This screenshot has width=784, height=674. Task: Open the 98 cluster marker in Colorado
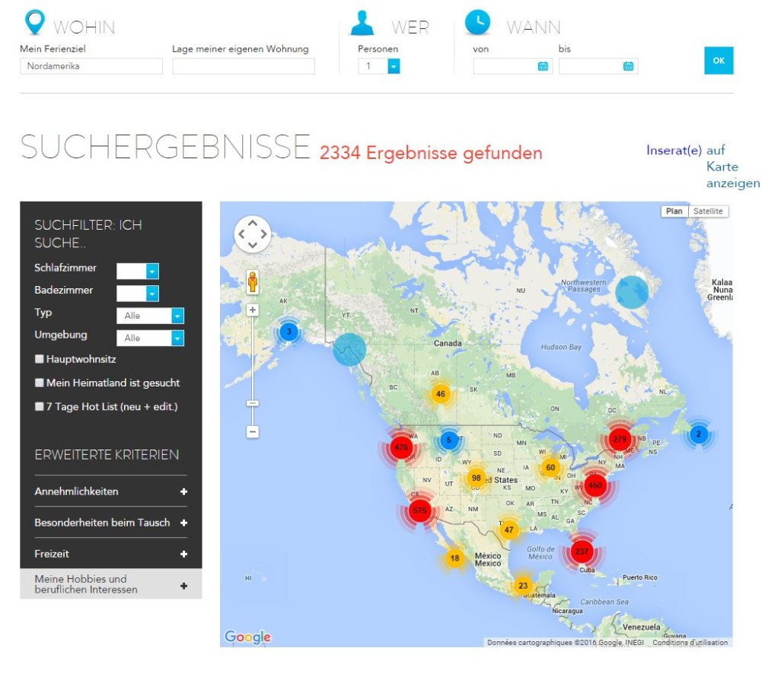click(x=476, y=478)
